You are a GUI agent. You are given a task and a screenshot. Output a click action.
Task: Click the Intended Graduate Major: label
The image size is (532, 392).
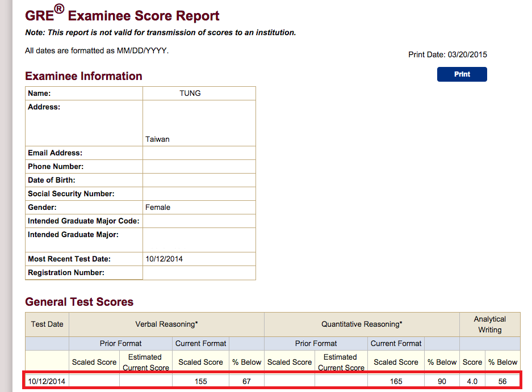pos(73,235)
